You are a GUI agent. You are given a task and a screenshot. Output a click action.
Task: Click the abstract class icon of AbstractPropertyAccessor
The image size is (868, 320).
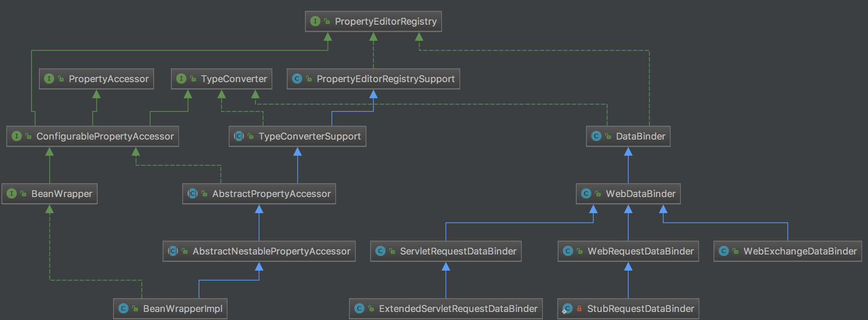(x=193, y=193)
